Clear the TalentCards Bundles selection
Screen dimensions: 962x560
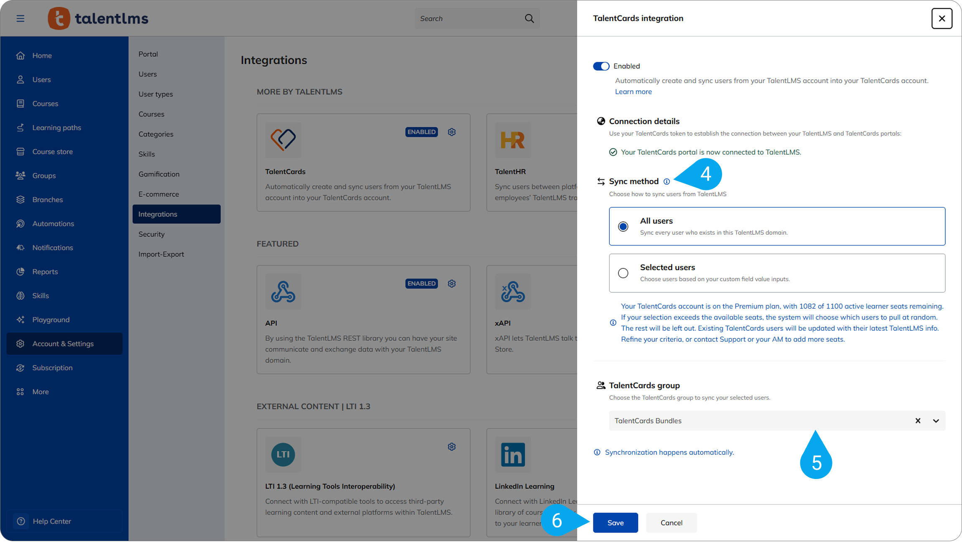pos(918,421)
